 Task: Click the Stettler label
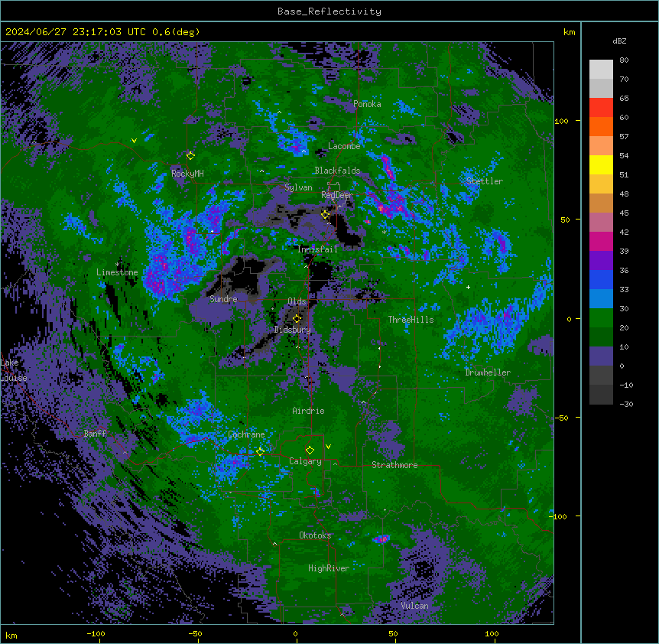click(485, 181)
